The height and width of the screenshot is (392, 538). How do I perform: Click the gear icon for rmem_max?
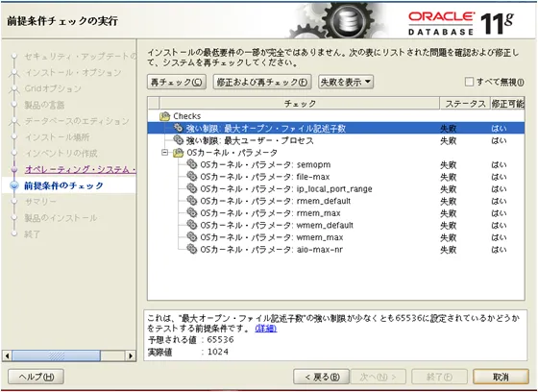(192, 213)
